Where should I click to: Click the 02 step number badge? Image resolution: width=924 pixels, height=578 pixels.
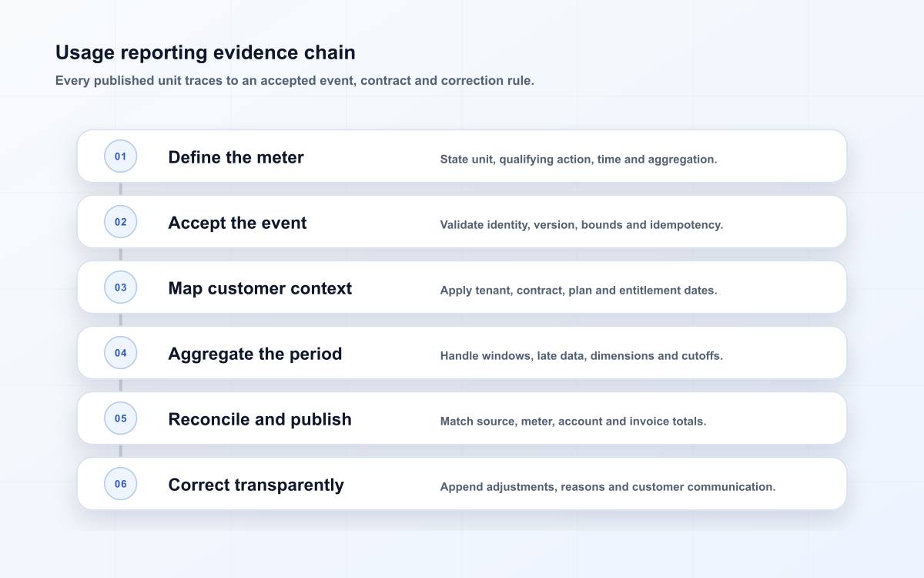pos(121,222)
